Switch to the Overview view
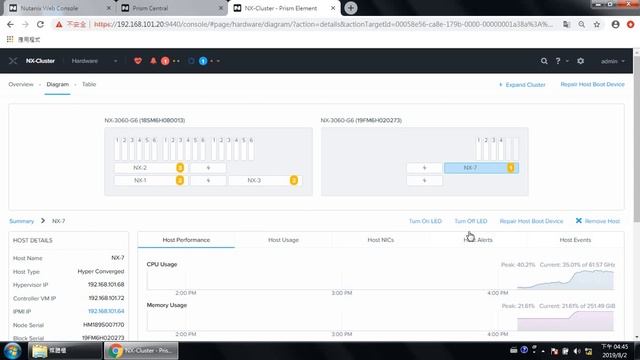 [x=21, y=84]
